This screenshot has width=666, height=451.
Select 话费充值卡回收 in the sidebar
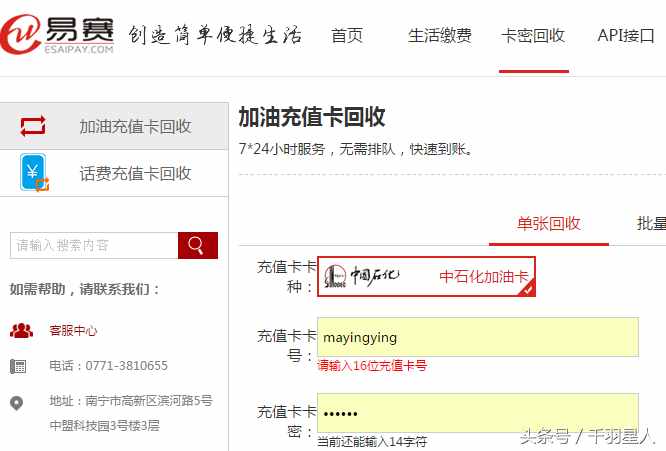tap(114, 173)
